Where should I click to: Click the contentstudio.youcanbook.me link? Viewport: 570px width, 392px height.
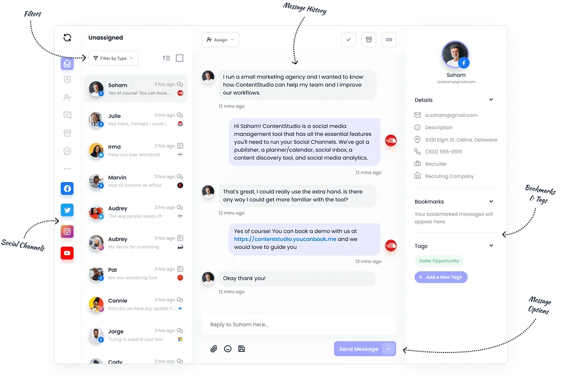[285, 239]
